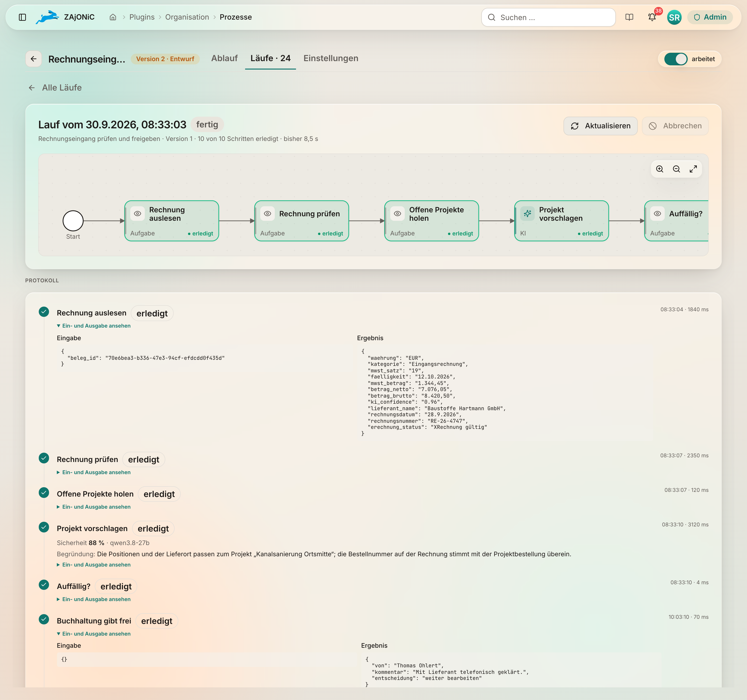Zoom out of the flow diagram
This screenshot has width=747, height=700.
[x=676, y=169]
